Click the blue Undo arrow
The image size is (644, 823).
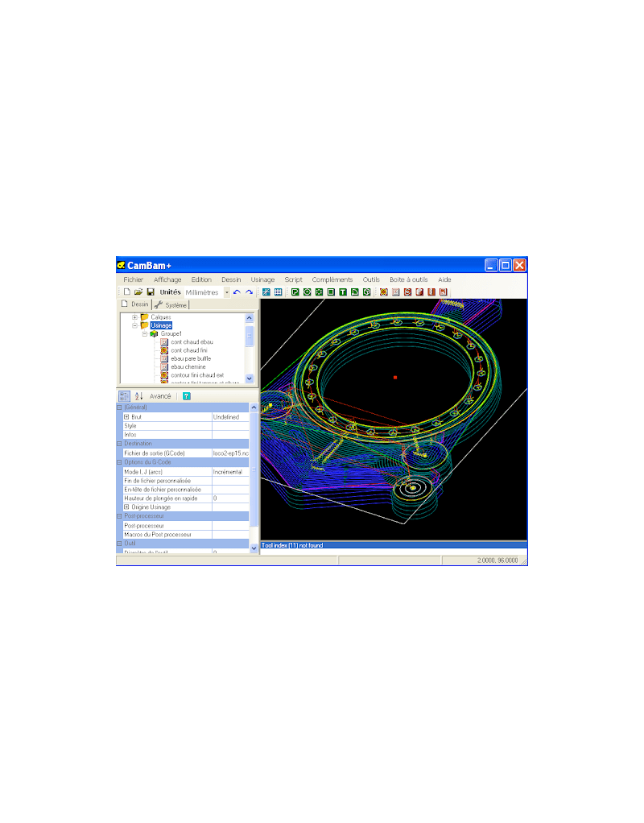click(x=237, y=292)
